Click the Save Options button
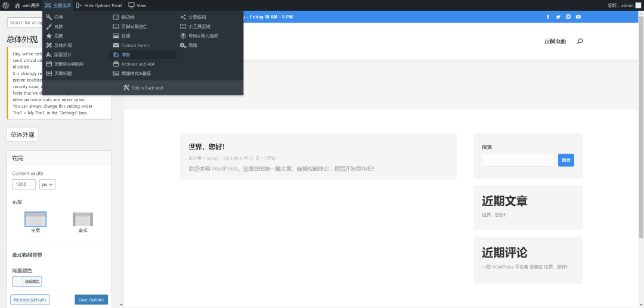 (x=91, y=300)
